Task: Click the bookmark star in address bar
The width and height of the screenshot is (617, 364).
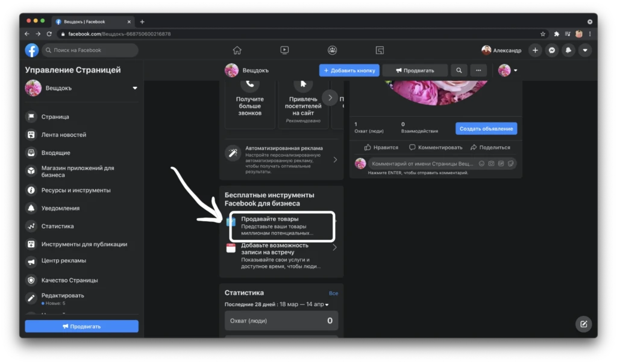Action: pyautogui.click(x=543, y=34)
